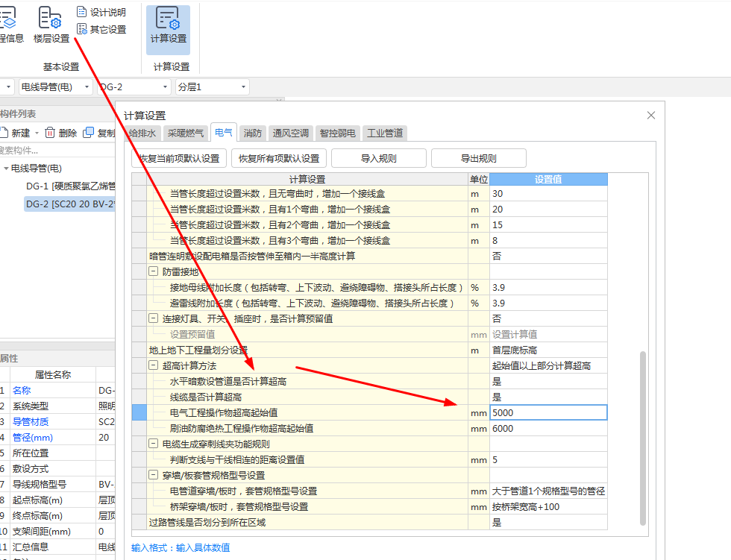This screenshot has height=560, width=731.
Task: Click 恢复所有项默认设置 button
Action: [x=279, y=158]
